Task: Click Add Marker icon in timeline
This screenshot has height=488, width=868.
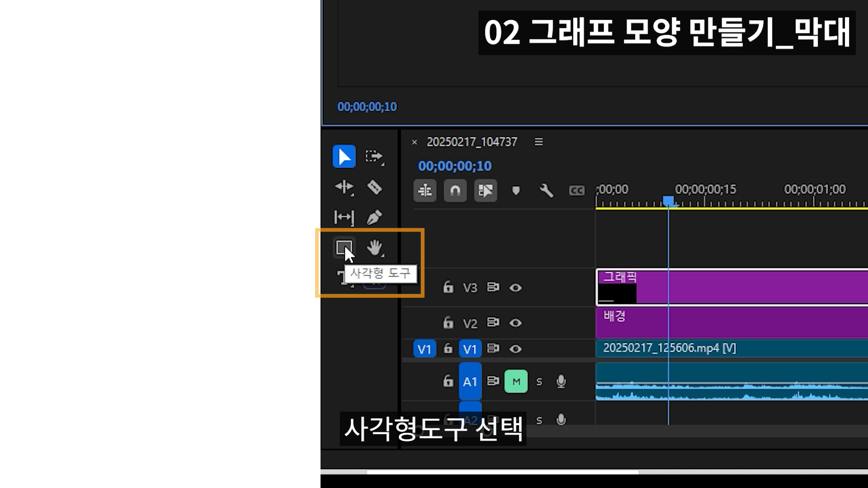Action: pos(516,191)
